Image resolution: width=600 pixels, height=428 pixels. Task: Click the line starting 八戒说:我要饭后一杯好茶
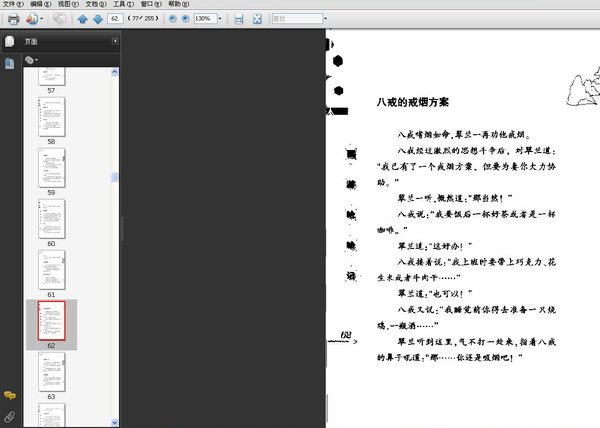476,214
